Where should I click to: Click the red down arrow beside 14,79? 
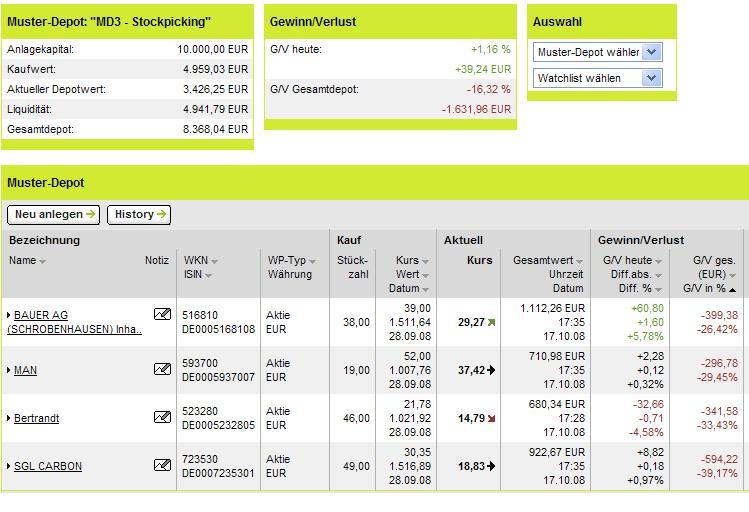point(491,418)
